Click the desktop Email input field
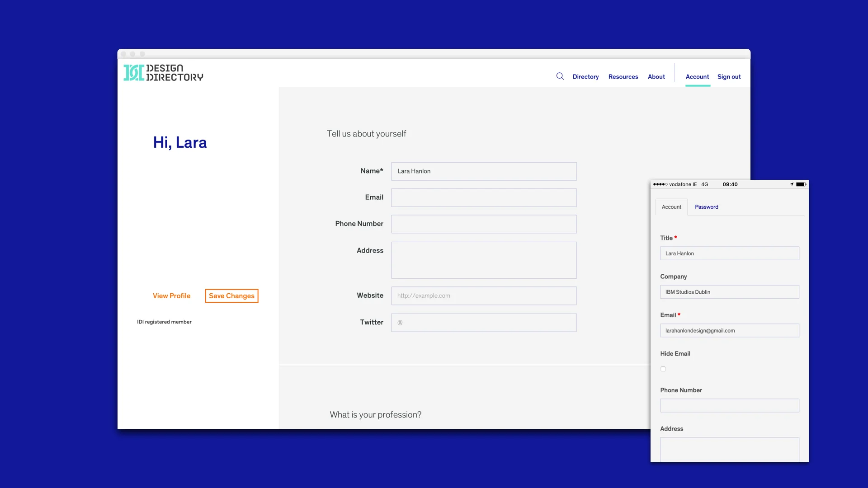868x488 pixels. [x=484, y=197]
